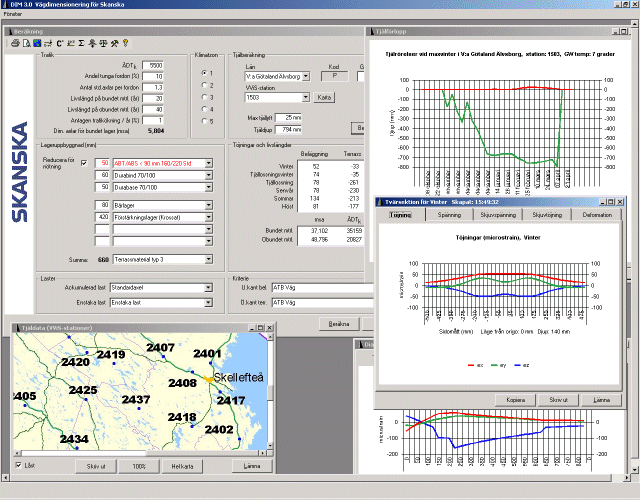
Task: Click the C° temperature toolbar icon
Action: 59,43
